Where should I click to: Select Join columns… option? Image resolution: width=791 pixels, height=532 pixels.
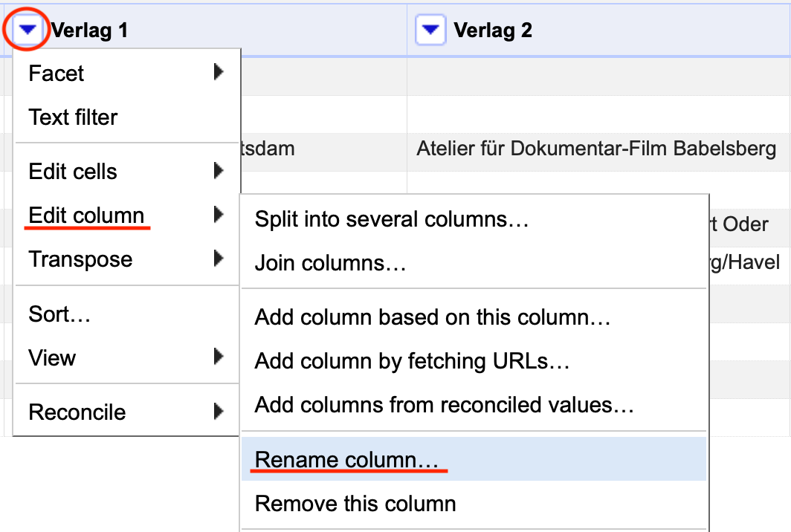(x=330, y=264)
